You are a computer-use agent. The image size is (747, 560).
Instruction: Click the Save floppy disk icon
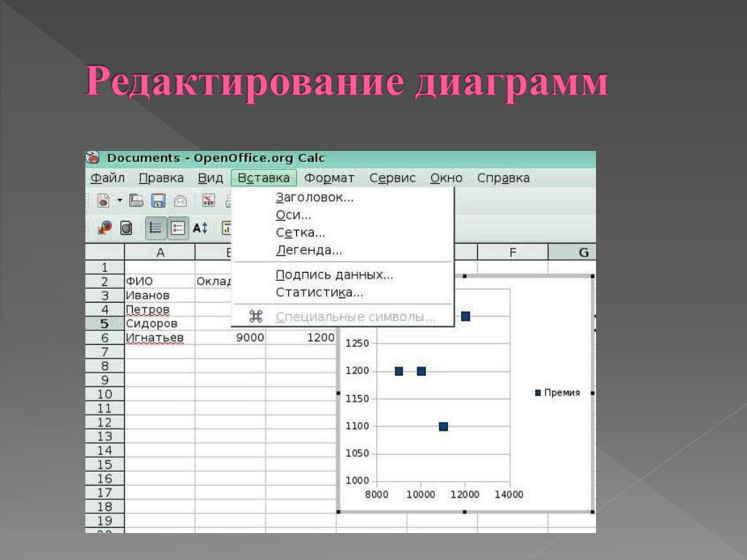pos(158,201)
